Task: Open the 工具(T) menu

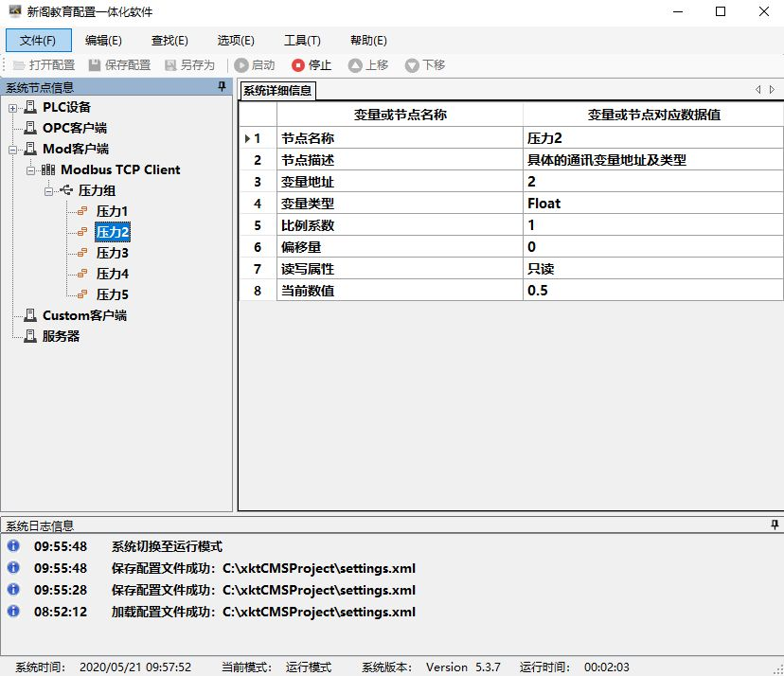Action: coord(302,41)
